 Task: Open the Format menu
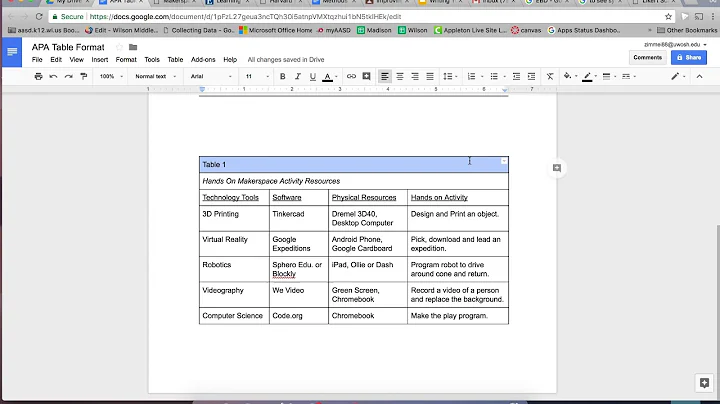pos(126,60)
